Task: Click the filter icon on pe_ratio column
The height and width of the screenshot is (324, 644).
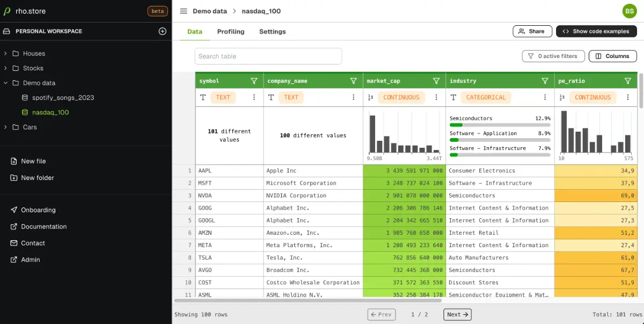Action: 628,81
